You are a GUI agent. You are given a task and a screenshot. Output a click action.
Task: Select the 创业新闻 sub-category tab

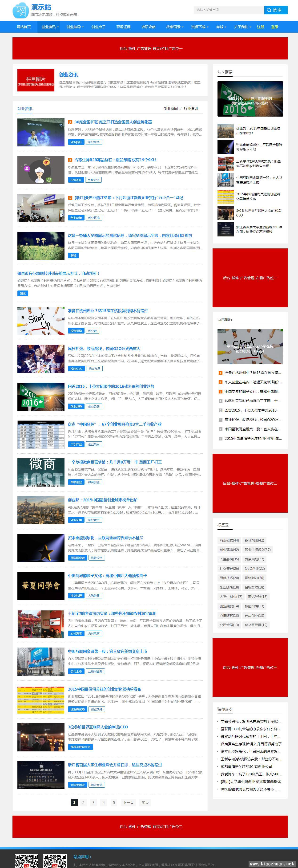click(170, 109)
